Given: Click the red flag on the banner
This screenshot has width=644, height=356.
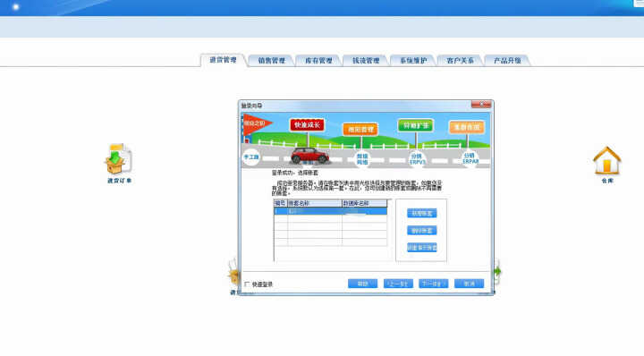Looking at the screenshot, I should [257, 124].
